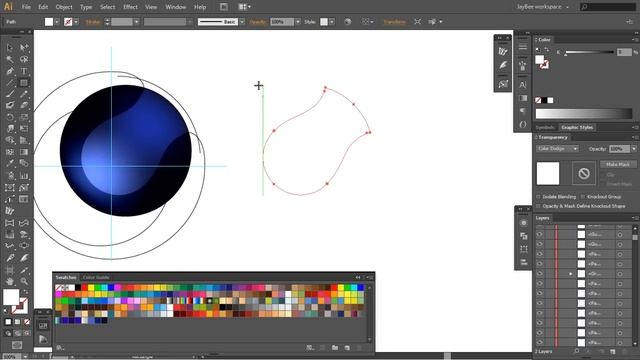Open the Color Dodge blend mode dropdown
The height and width of the screenshot is (360, 640).
(x=558, y=149)
